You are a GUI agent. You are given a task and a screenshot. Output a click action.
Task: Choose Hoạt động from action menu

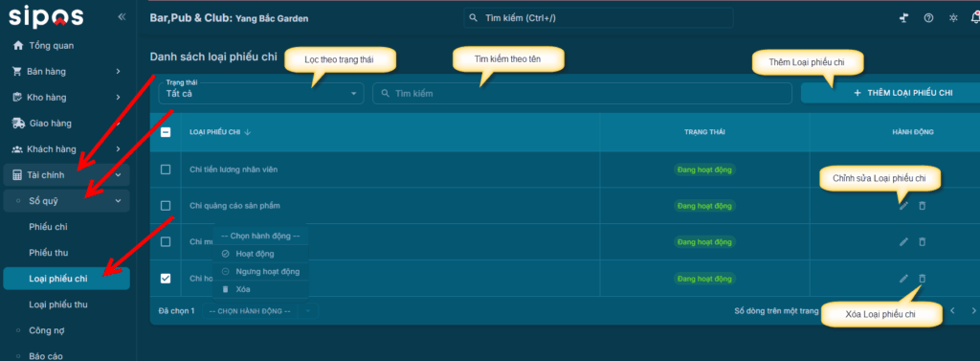tap(260, 254)
